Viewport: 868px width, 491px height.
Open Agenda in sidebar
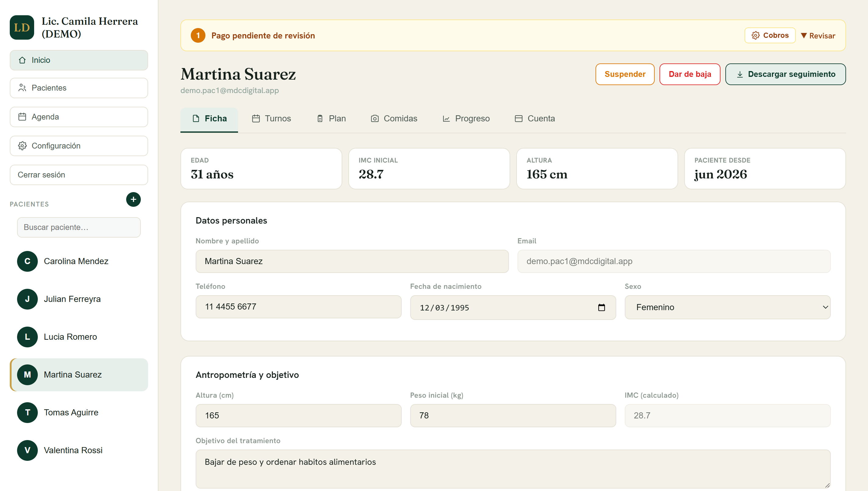[79, 117]
